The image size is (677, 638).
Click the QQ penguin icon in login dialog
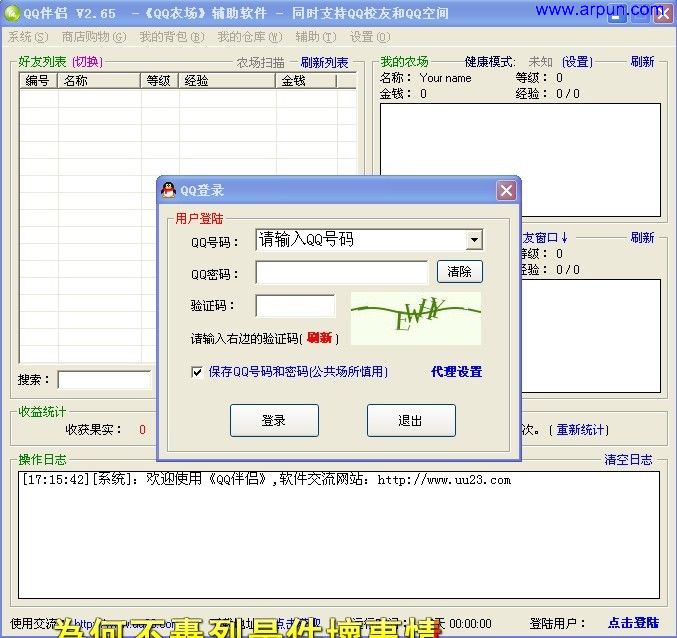pyautogui.click(x=169, y=190)
